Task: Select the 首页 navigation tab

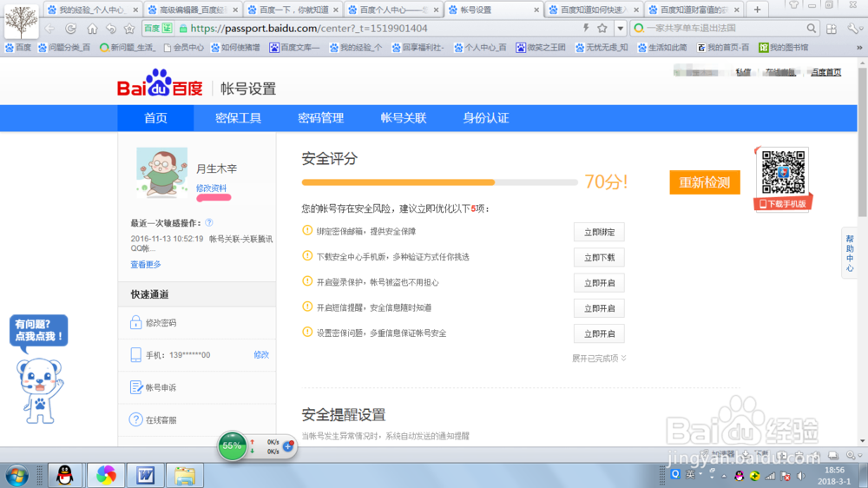Action: coord(155,118)
